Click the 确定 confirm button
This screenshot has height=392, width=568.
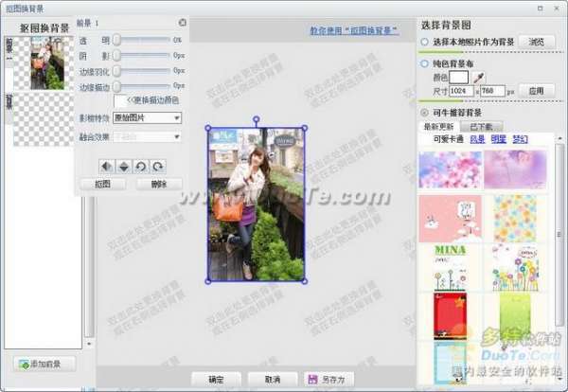click(216, 379)
